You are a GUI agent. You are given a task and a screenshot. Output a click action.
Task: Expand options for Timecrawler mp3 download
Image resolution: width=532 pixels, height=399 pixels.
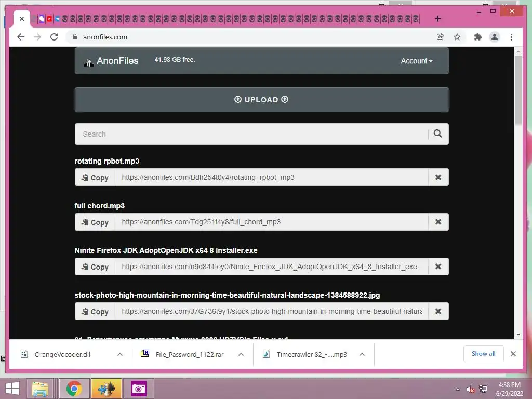pyautogui.click(x=362, y=354)
